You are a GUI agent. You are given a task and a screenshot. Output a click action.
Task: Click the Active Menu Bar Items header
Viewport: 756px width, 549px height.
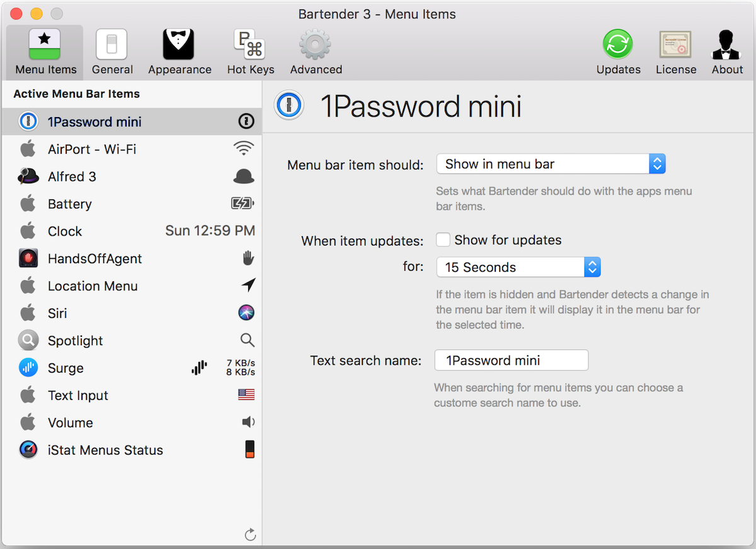pyautogui.click(x=76, y=94)
